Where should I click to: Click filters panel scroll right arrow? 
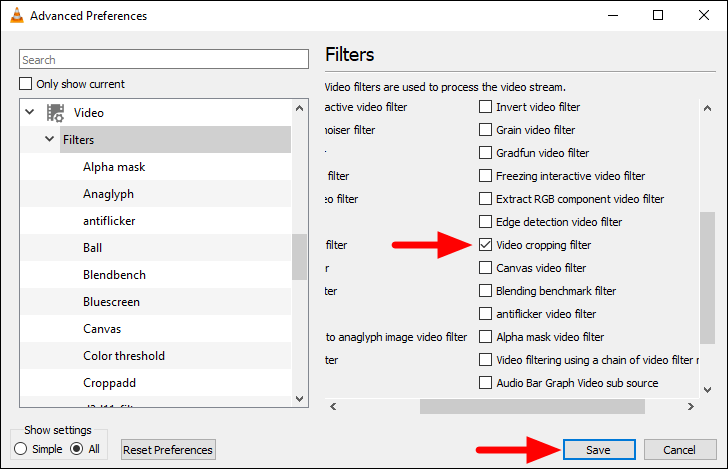[691, 406]
